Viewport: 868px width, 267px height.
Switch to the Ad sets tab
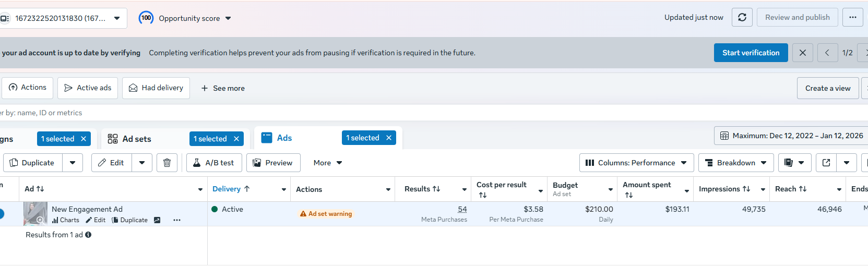136,139
